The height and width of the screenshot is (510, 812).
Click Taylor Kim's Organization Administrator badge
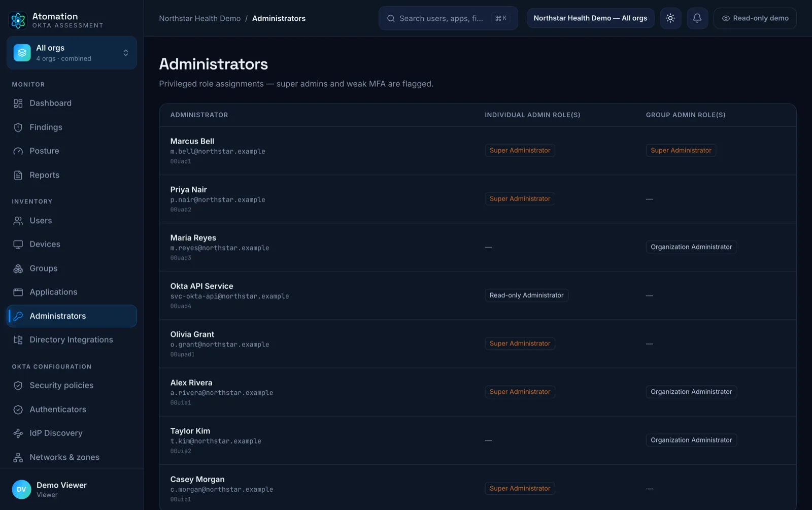[691, 440]
